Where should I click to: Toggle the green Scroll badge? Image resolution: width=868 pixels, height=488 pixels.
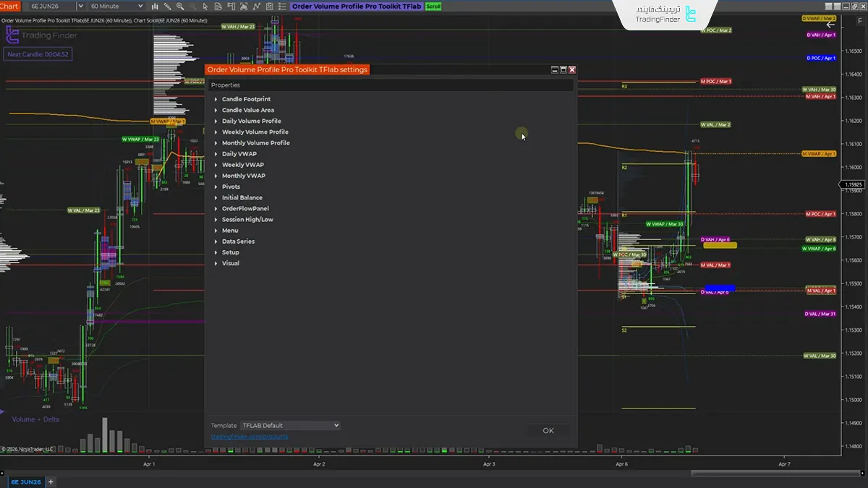[433, 7]
